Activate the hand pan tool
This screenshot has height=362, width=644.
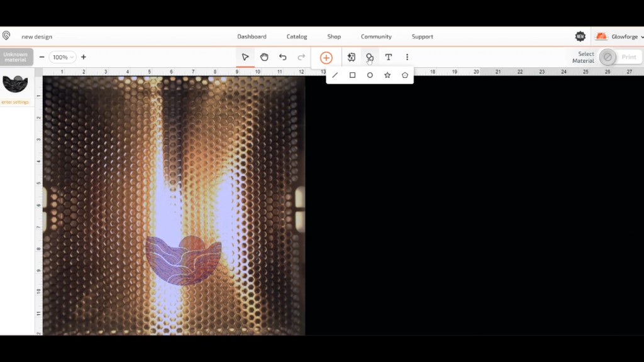click(264, 57)
